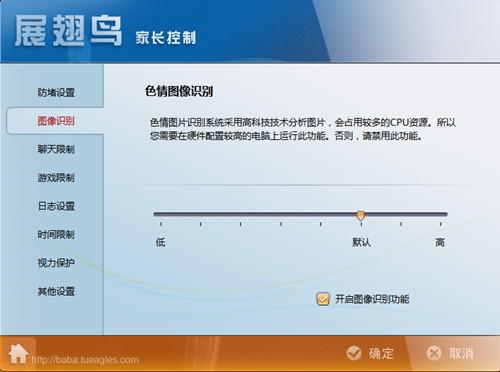Open the 视力保护 tab

click(x=56, y=263)
